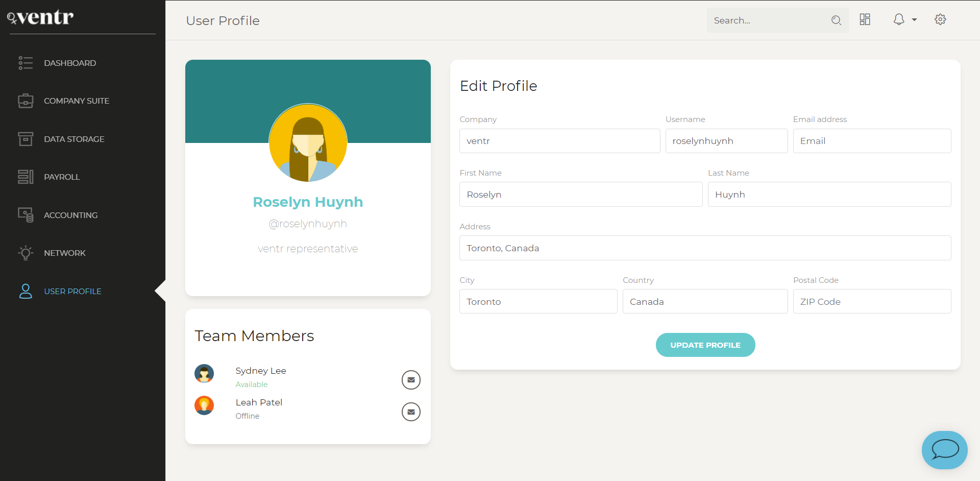Click the User Profile page title
The width and height of the screenshot is (980, 481).
[223, 20]
